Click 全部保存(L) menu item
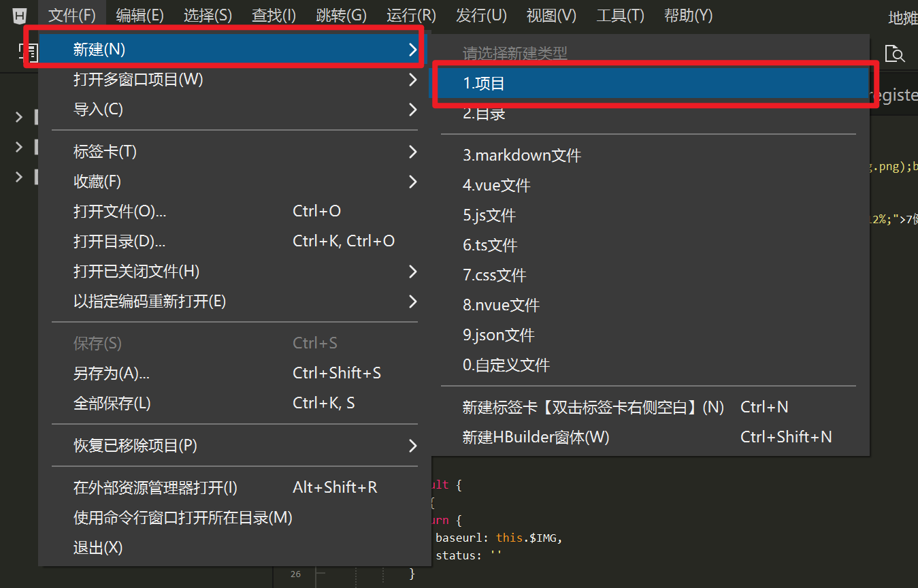Image resolution: width=918 pixels, height=588 pixels. coord(235,403)
